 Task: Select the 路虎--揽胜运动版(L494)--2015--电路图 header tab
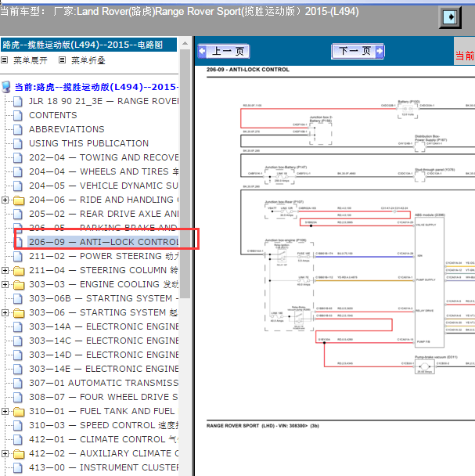point(88,45)
